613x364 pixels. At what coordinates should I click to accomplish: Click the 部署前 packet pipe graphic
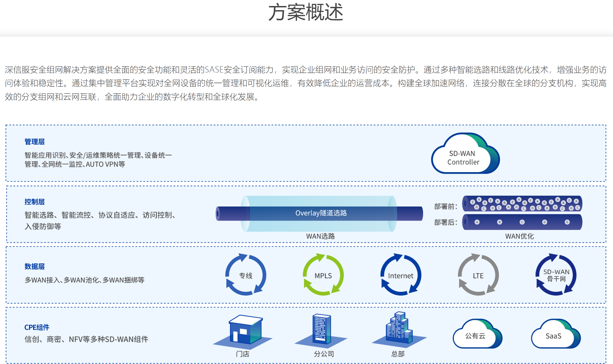(x=522, y=204)
